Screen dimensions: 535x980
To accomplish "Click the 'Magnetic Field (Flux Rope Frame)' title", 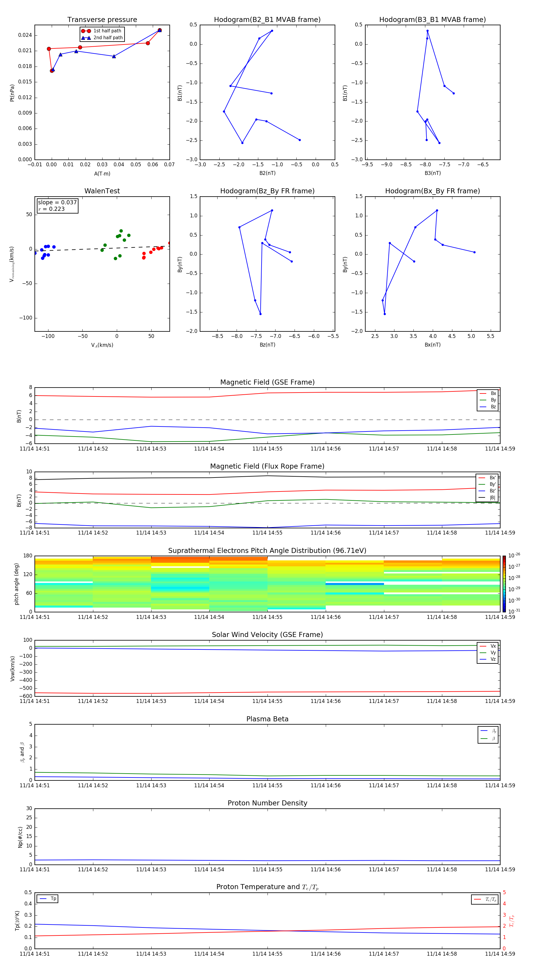I will click(267, 467).
